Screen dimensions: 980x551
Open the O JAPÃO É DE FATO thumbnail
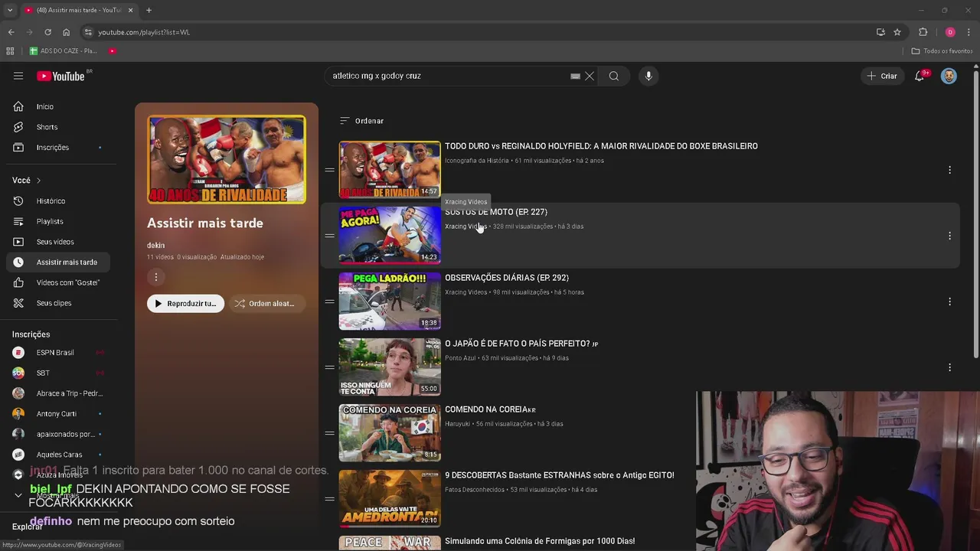(390, 367)
